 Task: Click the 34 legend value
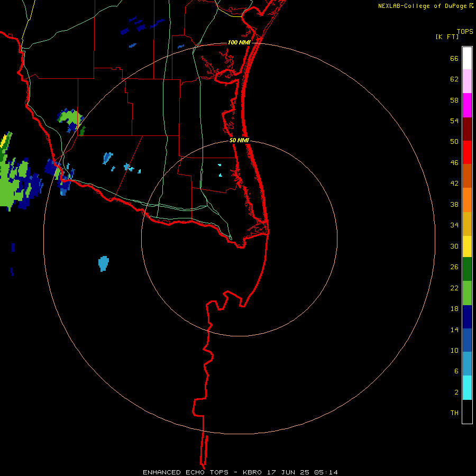point(454,225)
